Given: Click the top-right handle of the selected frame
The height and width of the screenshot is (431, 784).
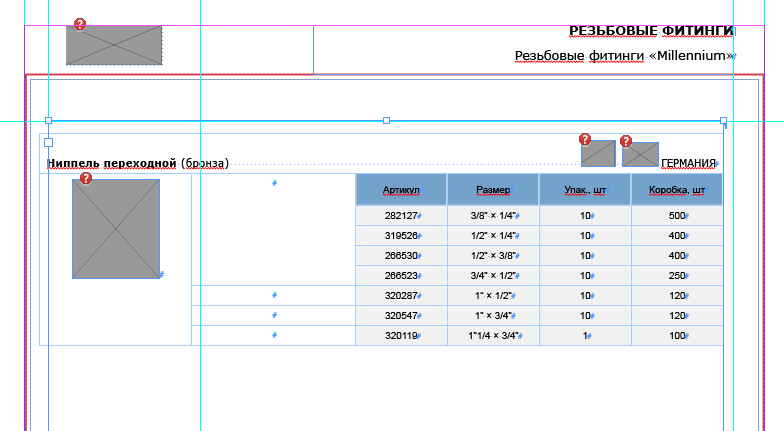Looking at the screenshot, I should coord(724,120).
